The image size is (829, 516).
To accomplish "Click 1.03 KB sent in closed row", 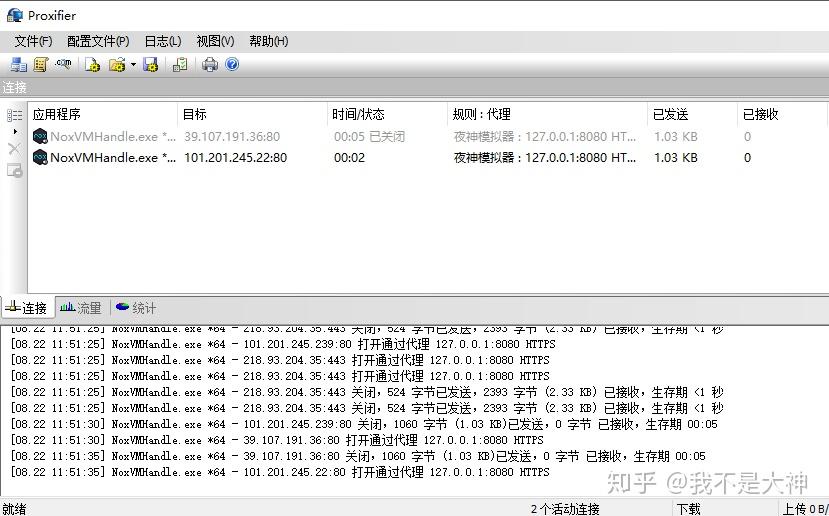I will click(x=676, y=136).
